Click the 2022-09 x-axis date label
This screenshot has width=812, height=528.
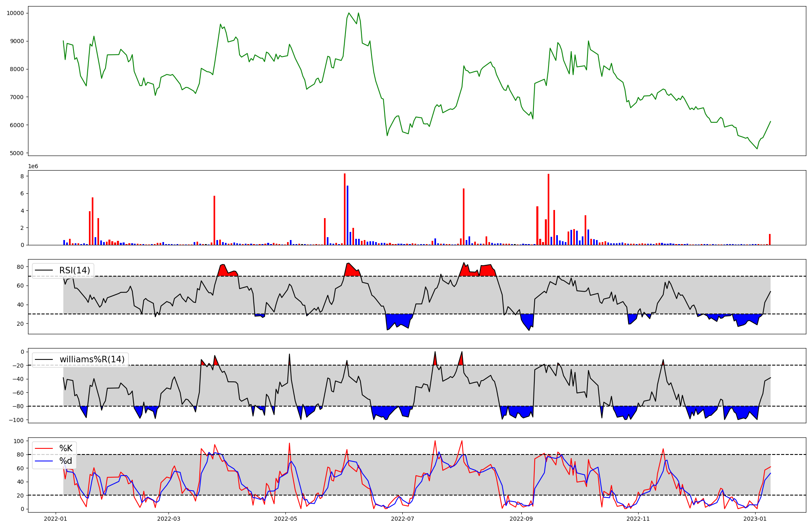[521, 519]
